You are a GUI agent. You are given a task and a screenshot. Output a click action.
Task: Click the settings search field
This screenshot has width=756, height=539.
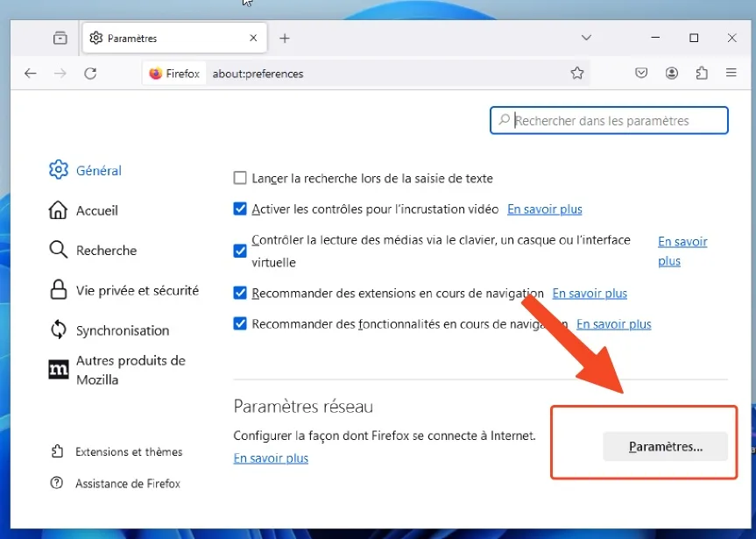click(x=609, y=120)
